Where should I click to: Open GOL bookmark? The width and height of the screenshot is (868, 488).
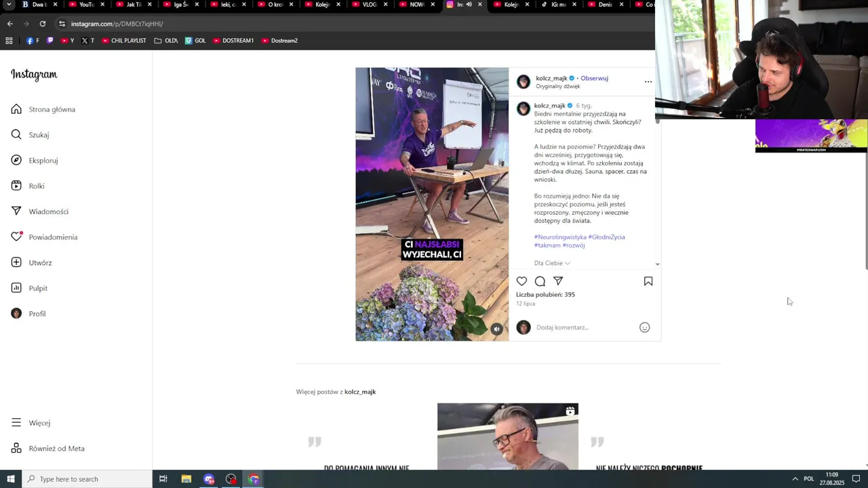click(x=195, y=41)
